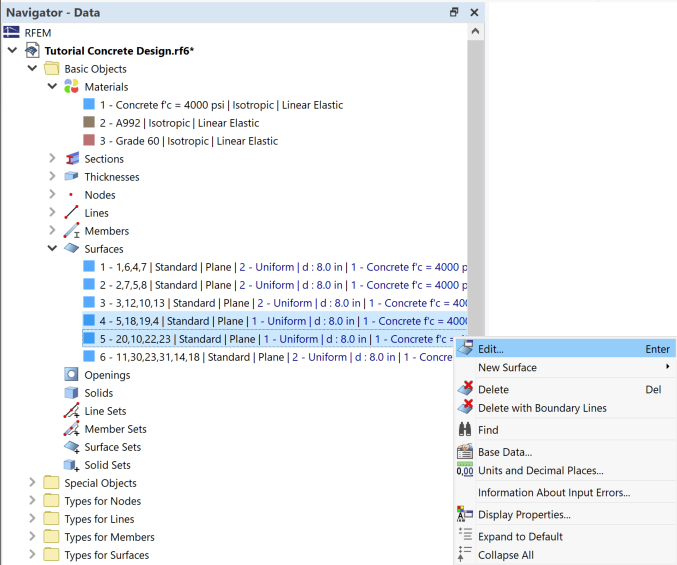Expand the Sections node
The image size is (677, 565).
52,158
